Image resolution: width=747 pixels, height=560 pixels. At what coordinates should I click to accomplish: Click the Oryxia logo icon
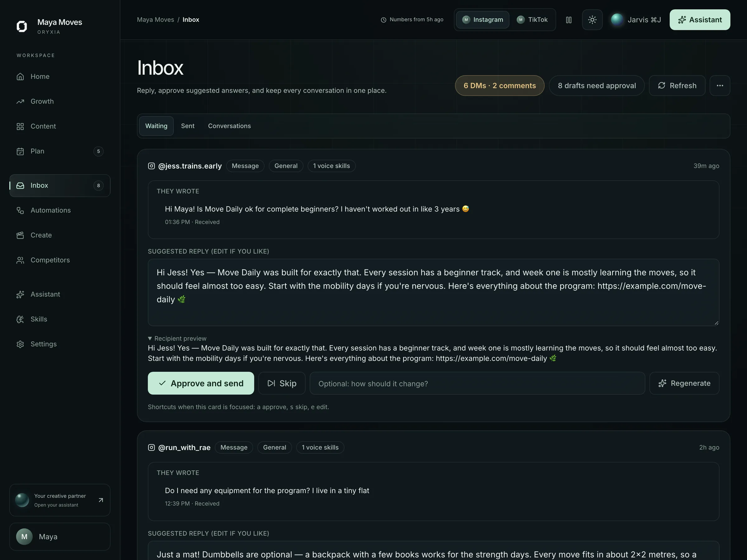[x=22, y=26]
